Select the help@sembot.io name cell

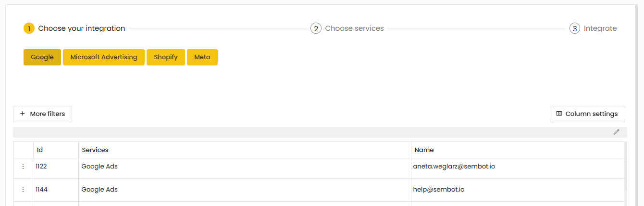point(438,190)
